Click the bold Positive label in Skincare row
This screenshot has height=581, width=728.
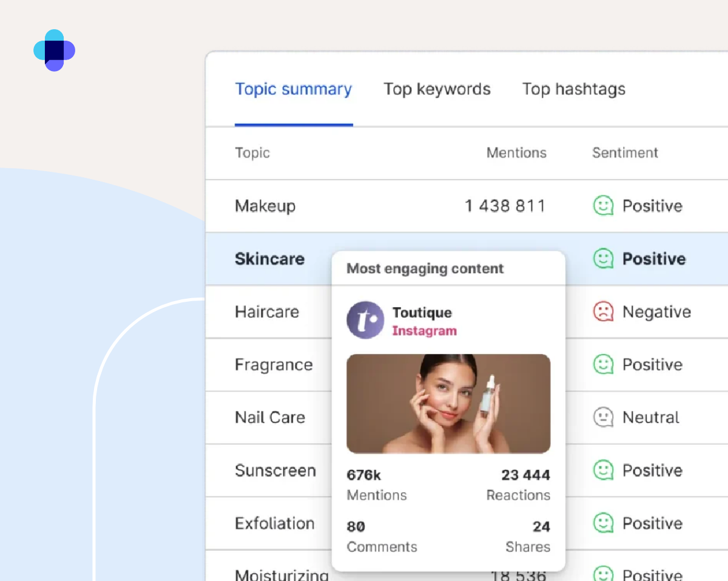coord(654,259)
